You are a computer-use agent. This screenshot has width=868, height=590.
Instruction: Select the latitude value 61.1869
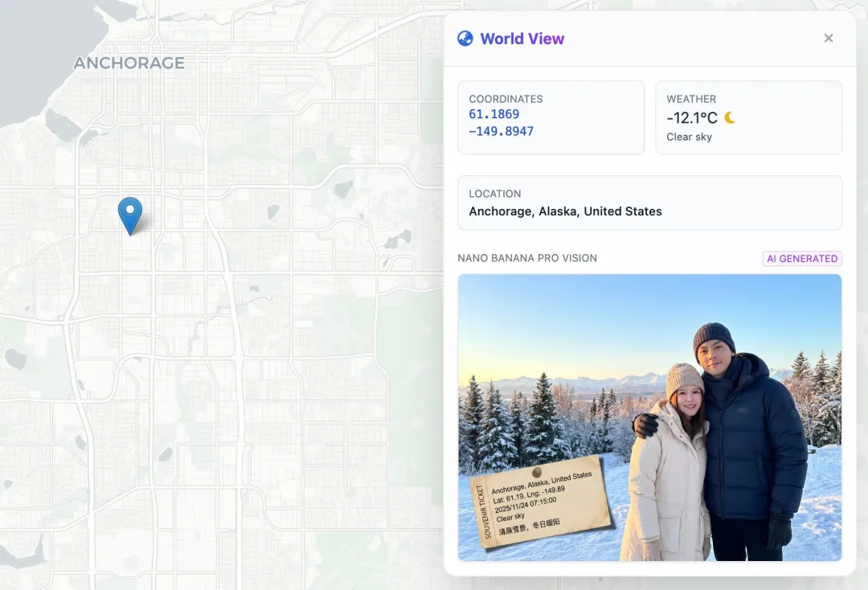point(493,114)
